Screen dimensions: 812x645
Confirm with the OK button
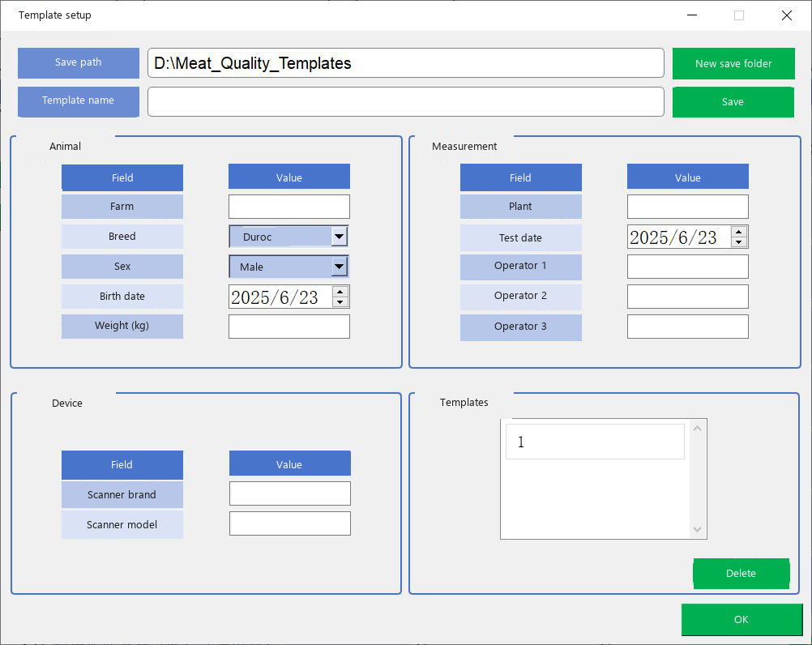pyautogui.click(x=741, y=620)
